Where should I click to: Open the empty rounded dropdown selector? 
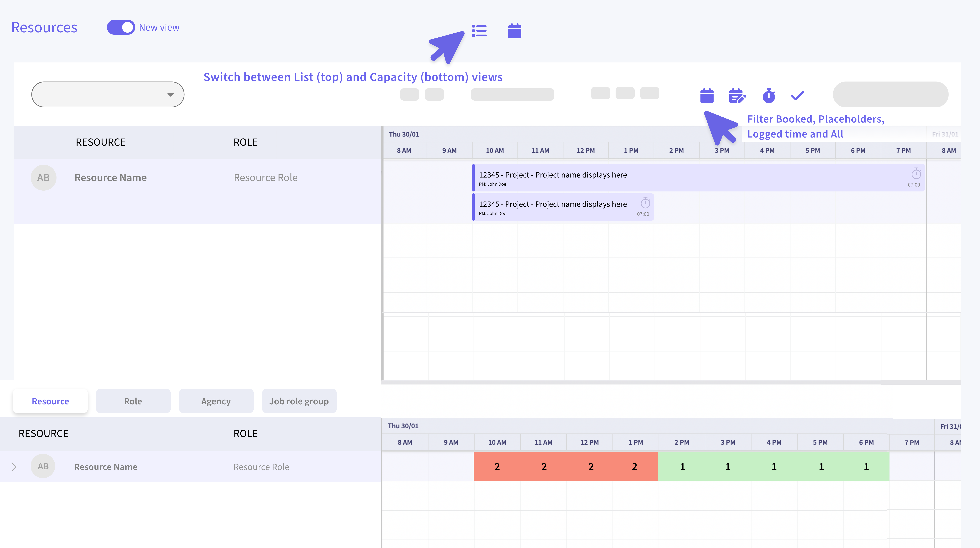click(x=108, y=94)
